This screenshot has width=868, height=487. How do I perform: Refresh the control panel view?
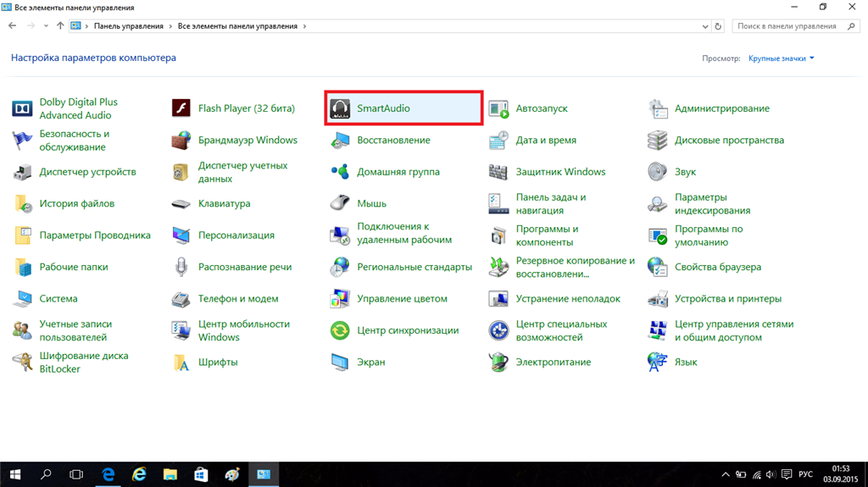(x=718, y=26)
